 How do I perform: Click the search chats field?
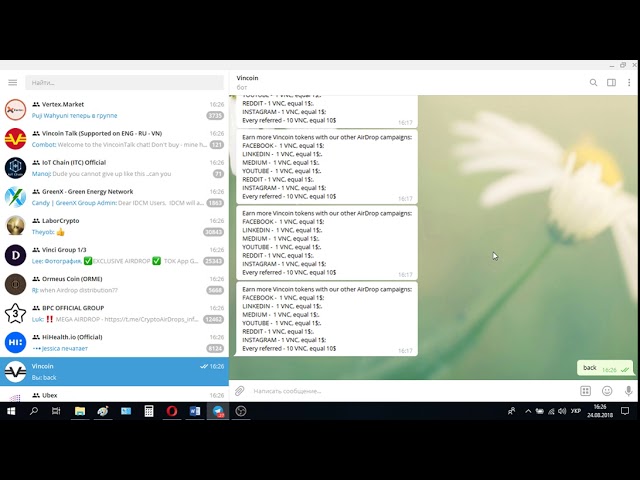124,82
